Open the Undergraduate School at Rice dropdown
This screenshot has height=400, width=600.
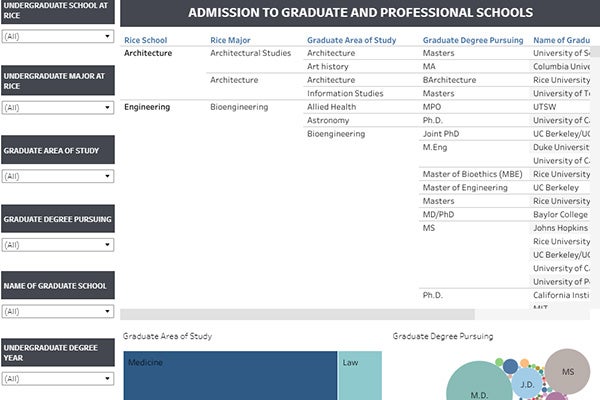(58, 36)
